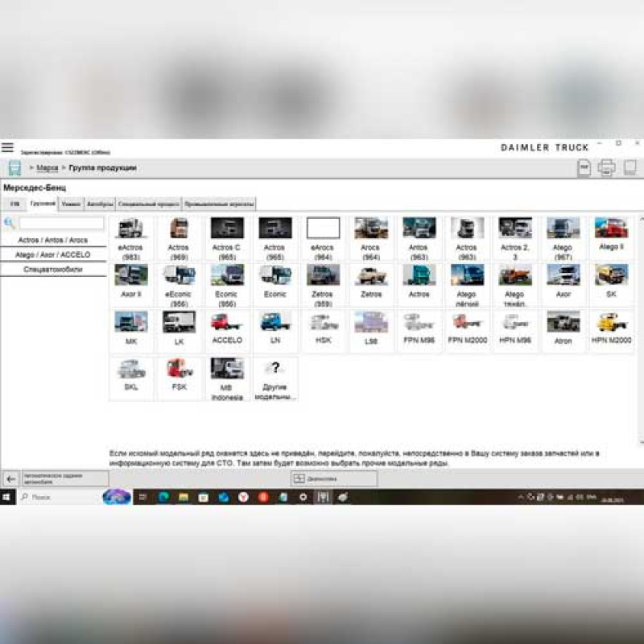Select the Atron model tile
This screenshot has height=644, width=644.
(563, 331)
